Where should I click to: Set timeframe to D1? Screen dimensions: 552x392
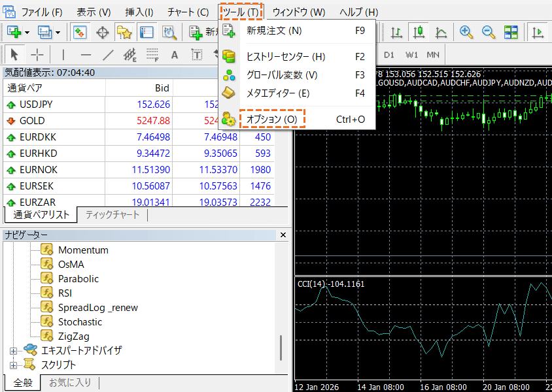coord(389,55)
